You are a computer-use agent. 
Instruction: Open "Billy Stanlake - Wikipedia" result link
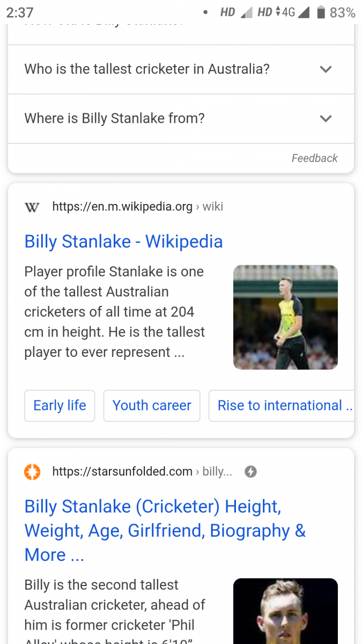pos(123,241)
